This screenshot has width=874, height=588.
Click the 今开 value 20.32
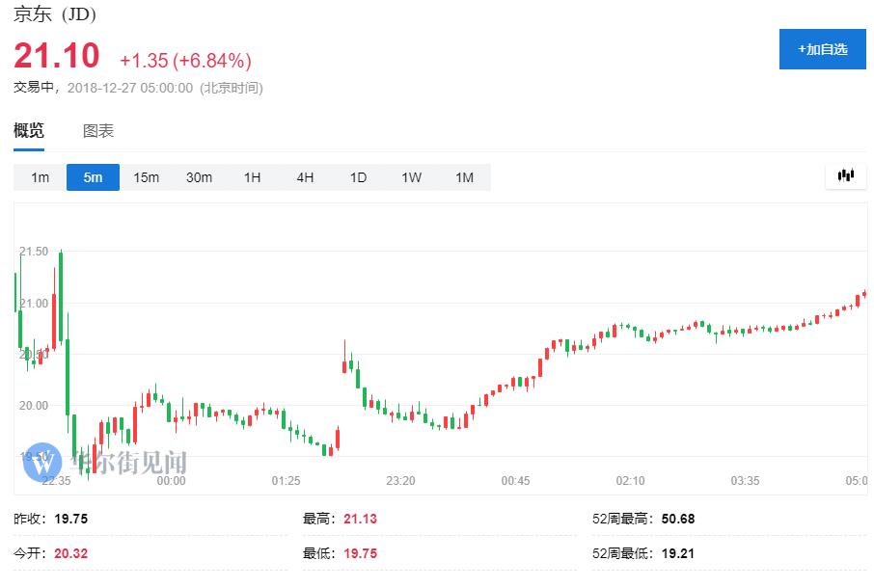70,553
